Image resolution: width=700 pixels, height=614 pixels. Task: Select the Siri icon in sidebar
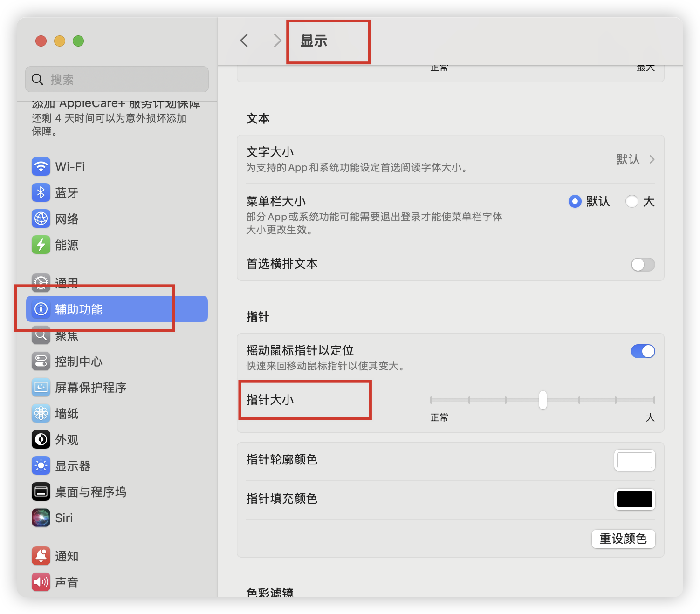tap(41, 518)
